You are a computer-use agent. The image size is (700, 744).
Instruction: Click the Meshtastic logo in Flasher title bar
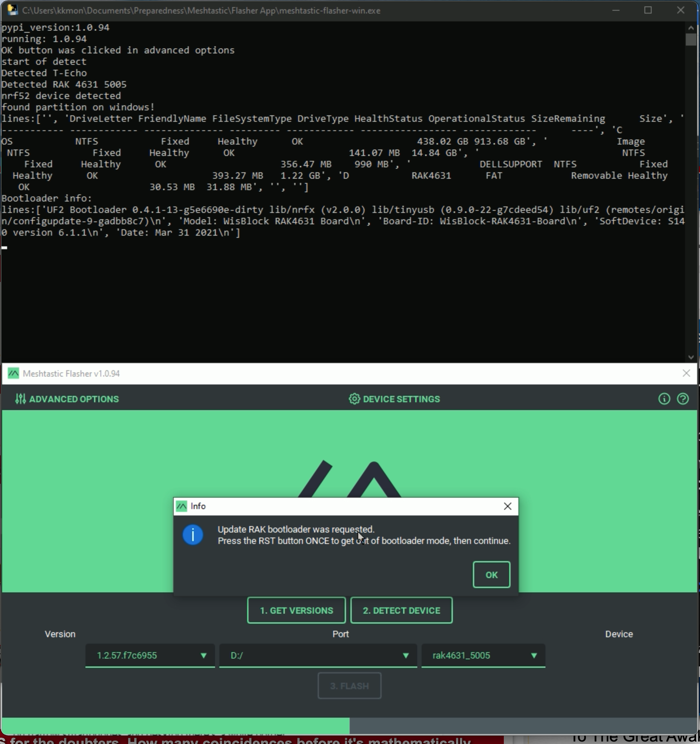click(13, 373)
